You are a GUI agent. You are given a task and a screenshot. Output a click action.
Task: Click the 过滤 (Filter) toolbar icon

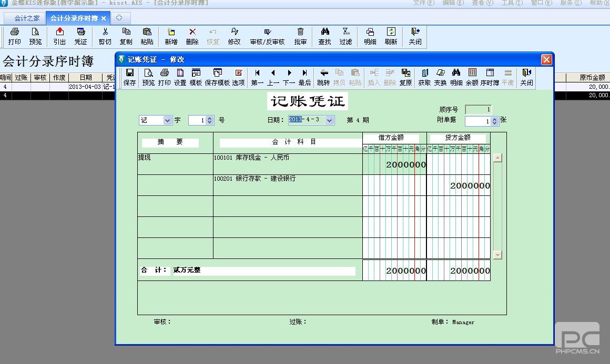pyautogui.click(x=345, y=36)
